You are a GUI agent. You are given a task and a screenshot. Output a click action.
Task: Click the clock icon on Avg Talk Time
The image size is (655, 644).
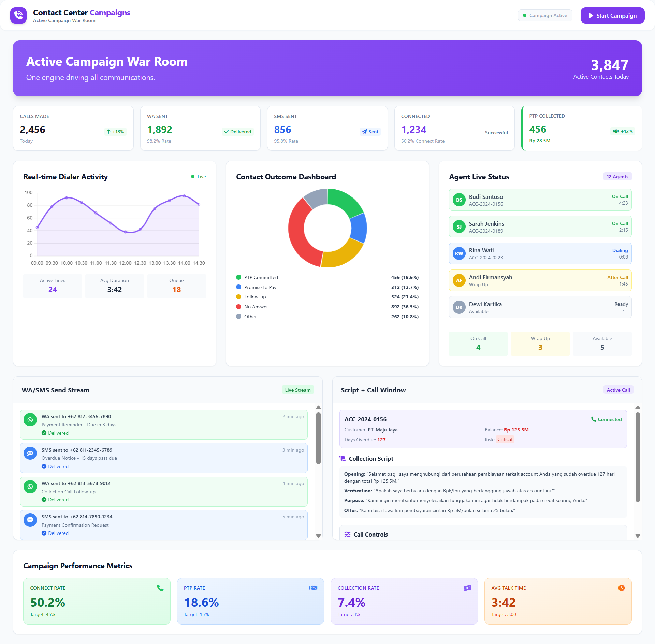[x=621, y=588]
